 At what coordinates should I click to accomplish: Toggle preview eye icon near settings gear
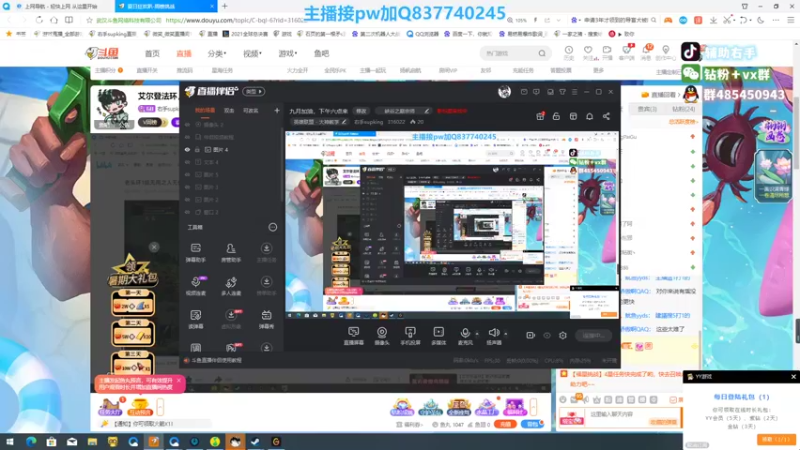[547, 335]
